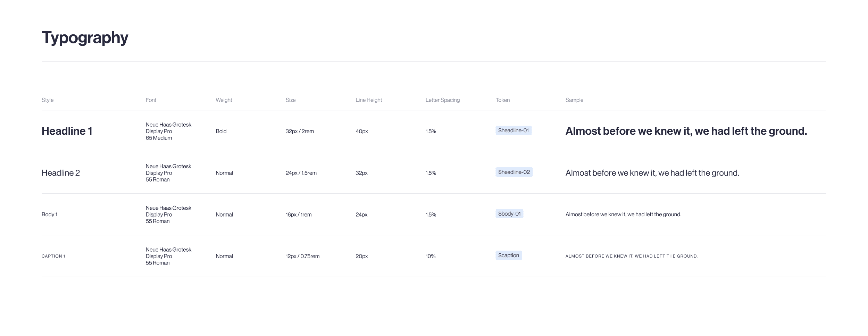
Task: Click the Headline 1 style name
Action: (x=67, y=131)
